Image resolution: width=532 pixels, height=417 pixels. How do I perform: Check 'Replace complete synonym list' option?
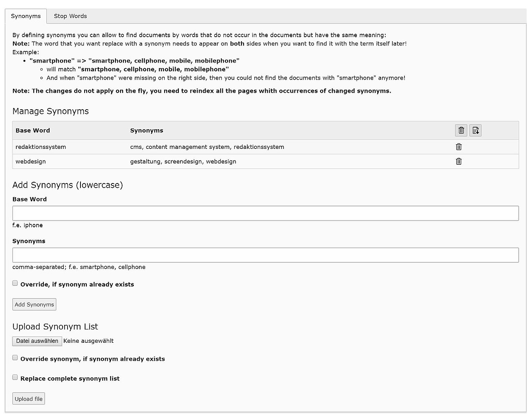[15, 377]
